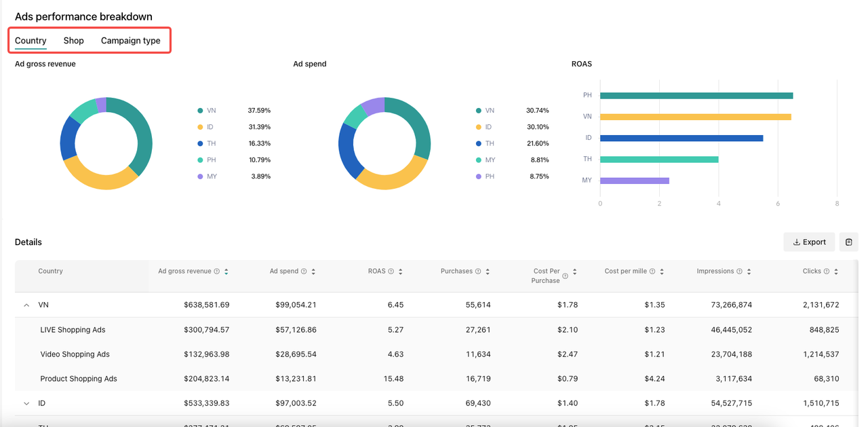Toggle MY legend item in Ad spend
Image resolution: width=868 pixels, height=427 pixels.
point(485,160)
